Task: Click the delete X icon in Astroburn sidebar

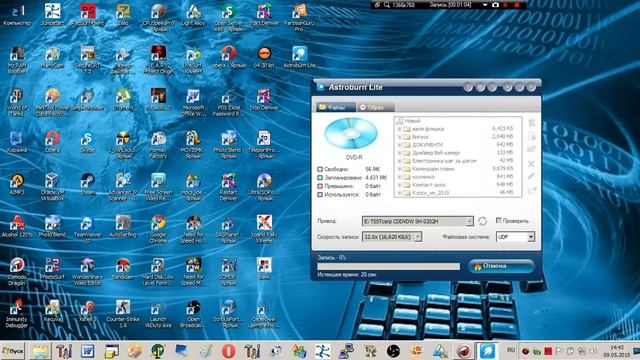Action: (x=531, y=164)
